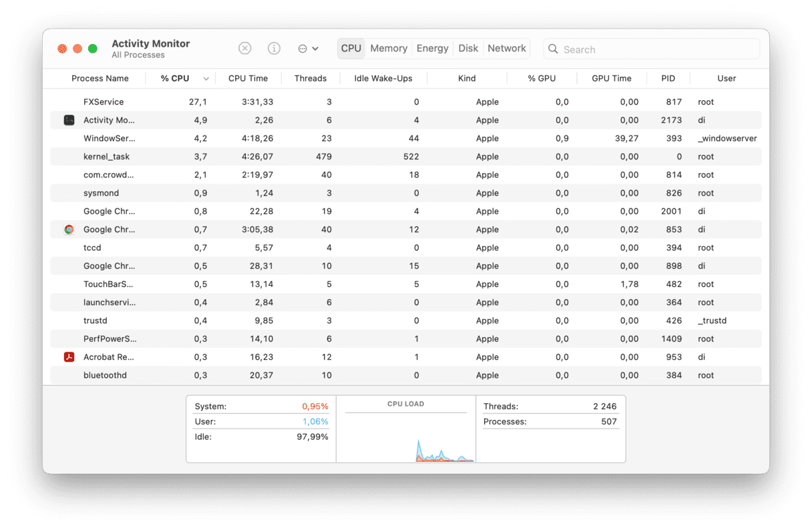The width and height of the screenshot is (812, 530).
Task: Select the bluetoothd process row
Action: 406,375
